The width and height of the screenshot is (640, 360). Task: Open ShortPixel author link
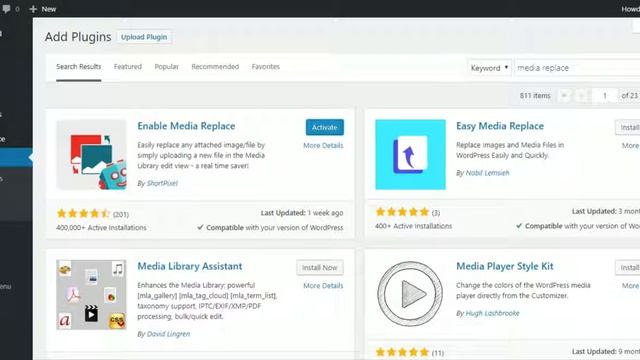pos(162,183)
